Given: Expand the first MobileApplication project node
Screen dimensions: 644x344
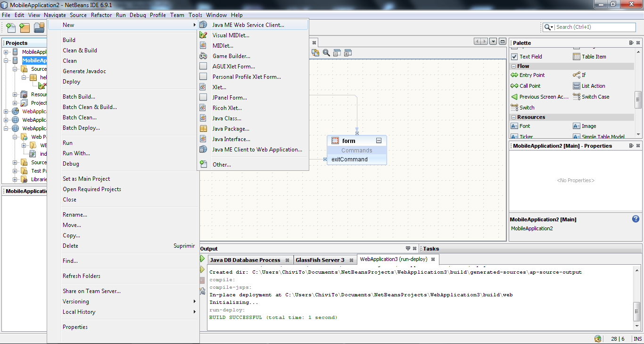Looking at the screenshot, I should point(7,52).
